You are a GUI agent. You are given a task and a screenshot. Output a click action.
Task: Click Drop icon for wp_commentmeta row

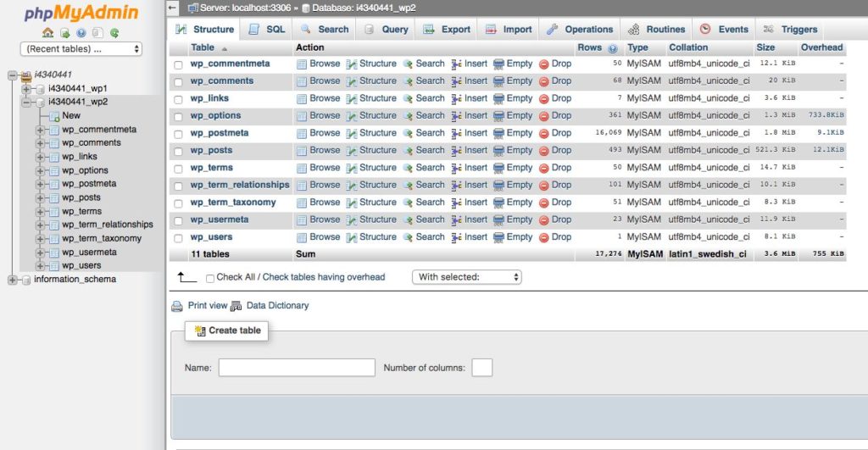point(544,64)
